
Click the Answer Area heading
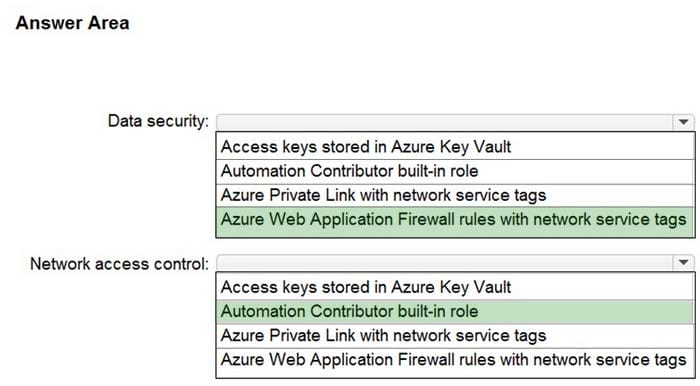coord(72,23)
